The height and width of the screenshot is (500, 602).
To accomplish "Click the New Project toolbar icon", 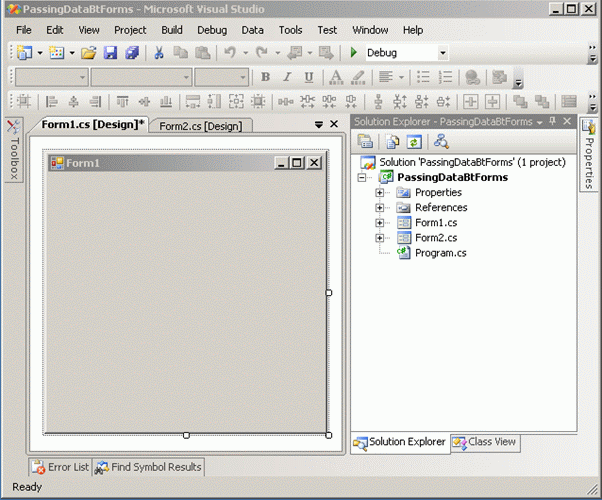I will pyautogui.click(x=25, y=53).
